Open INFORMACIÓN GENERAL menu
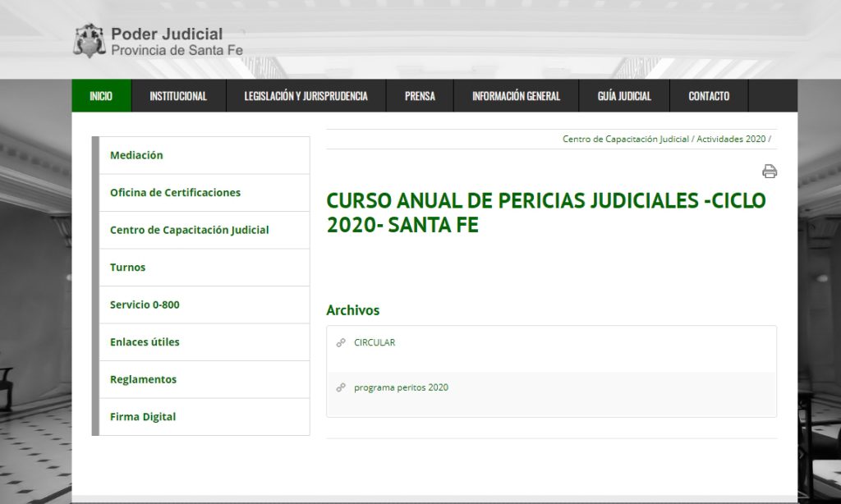 coord(516,96)
